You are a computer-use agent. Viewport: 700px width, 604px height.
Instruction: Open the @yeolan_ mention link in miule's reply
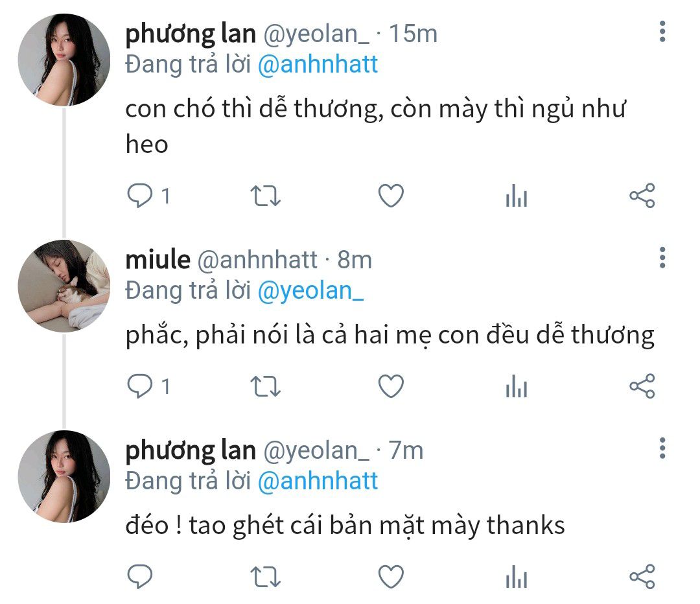coord(310,291)
